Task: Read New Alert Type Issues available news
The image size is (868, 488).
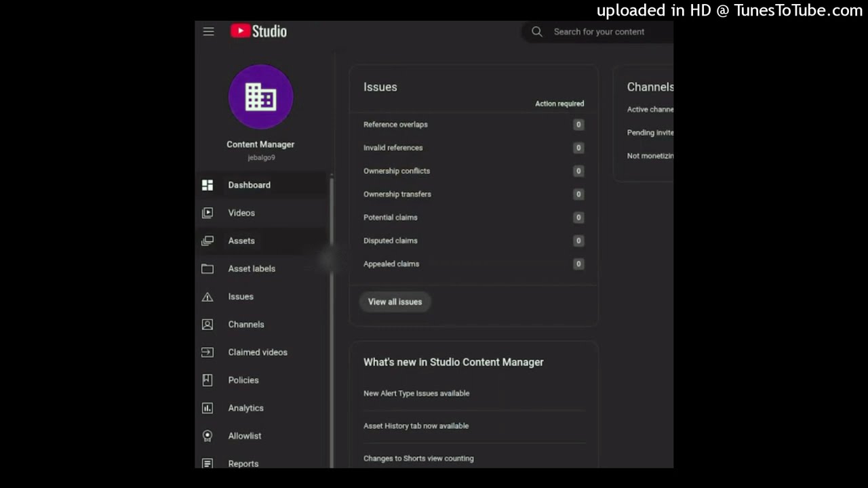Action: [x=416, y=393]
